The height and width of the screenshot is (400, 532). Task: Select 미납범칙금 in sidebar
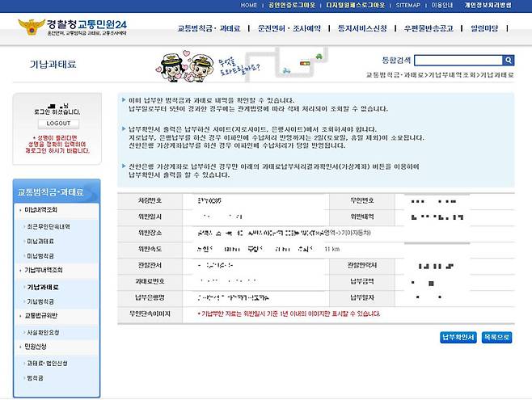[40, 256]
